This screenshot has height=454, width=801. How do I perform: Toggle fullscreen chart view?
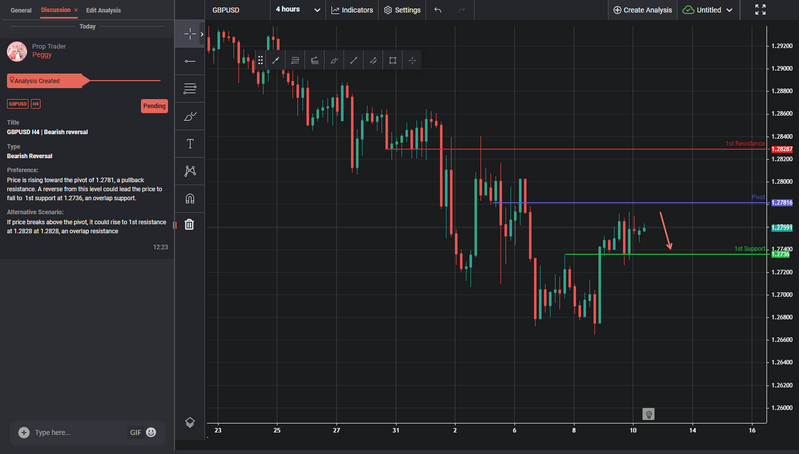(x=760, y=10)
